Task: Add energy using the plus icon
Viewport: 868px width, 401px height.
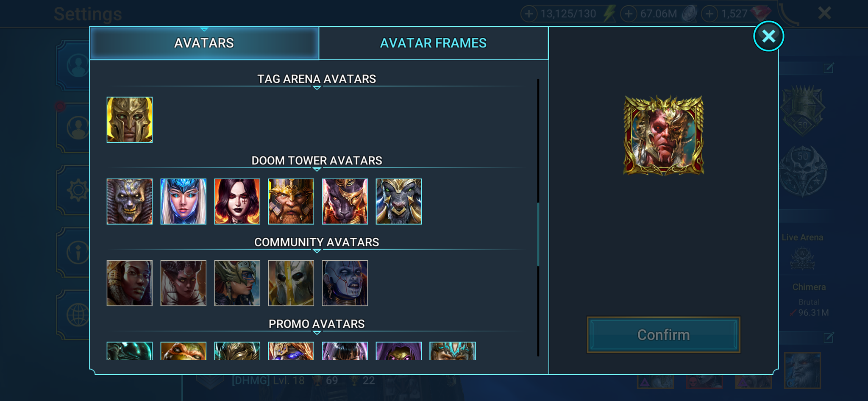Action: pos(529,14)
